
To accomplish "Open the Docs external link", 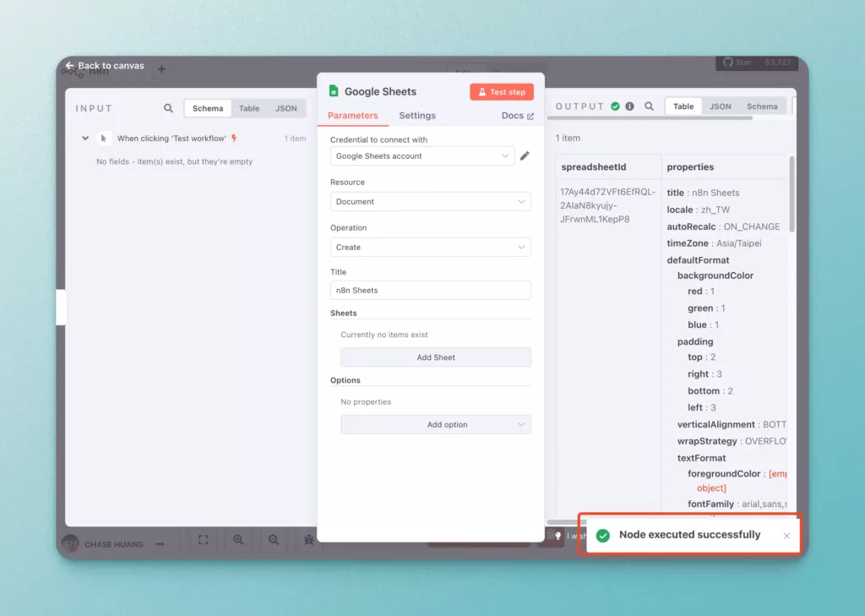I will pyautogui.click(x=518, y=116).
